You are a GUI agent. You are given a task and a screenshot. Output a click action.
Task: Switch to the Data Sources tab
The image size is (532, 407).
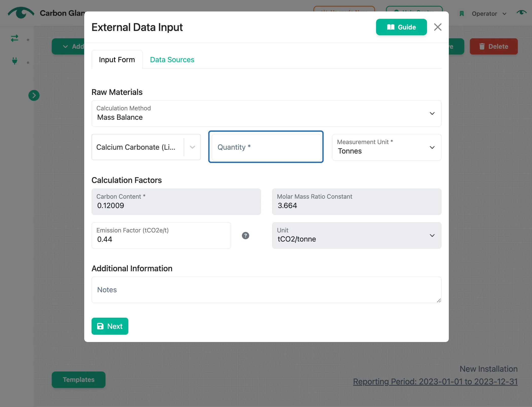(172, 60)
